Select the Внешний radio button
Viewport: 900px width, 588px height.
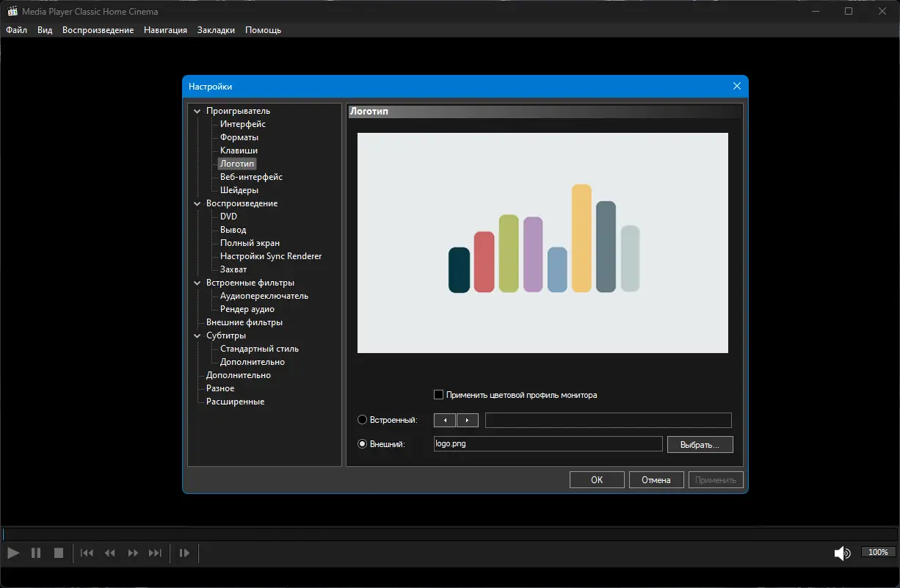coord(362,443)
